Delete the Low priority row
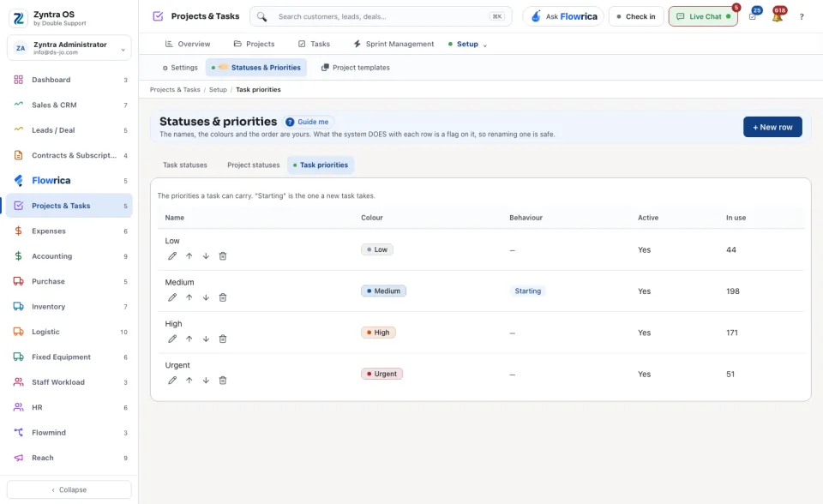823x504 pixels. click(x=223, y=256)
